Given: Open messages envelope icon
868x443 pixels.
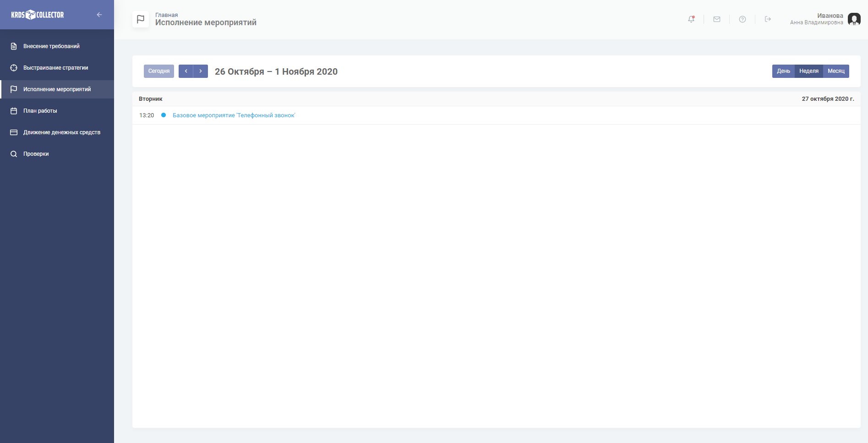Looking at the screenshot, I should [x=717, y=19].
